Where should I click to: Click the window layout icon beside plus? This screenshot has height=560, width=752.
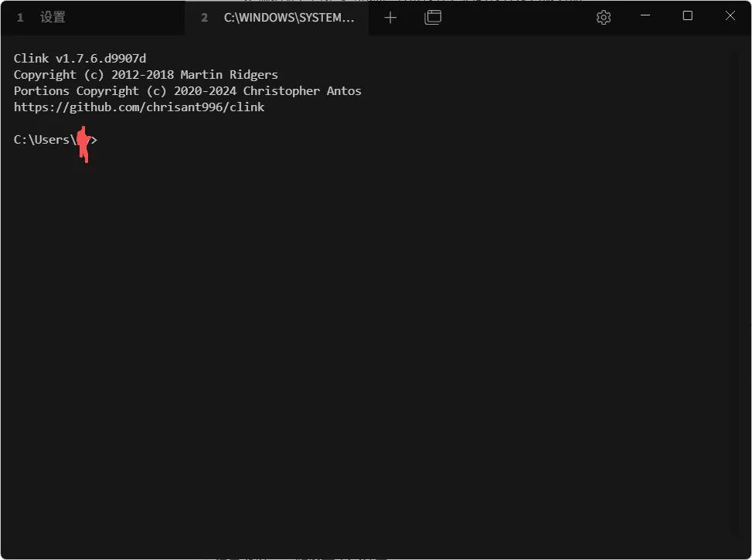coord(433,17)
